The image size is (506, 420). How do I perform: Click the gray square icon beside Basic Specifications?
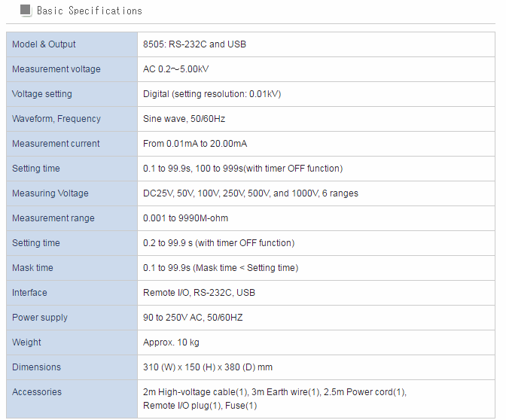(x=25, y=11)
